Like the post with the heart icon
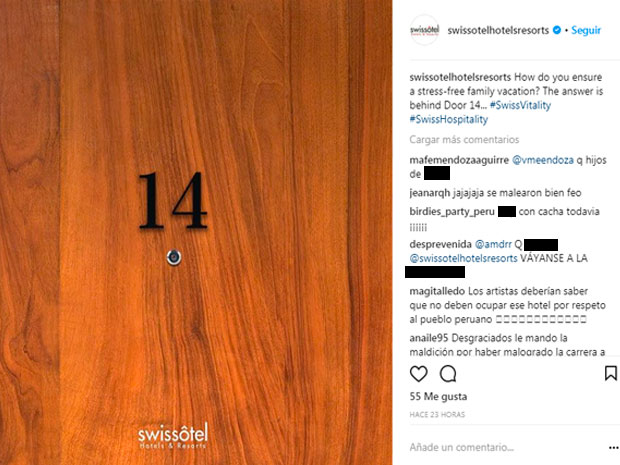 pyautogui.click(x=418, y=374)
